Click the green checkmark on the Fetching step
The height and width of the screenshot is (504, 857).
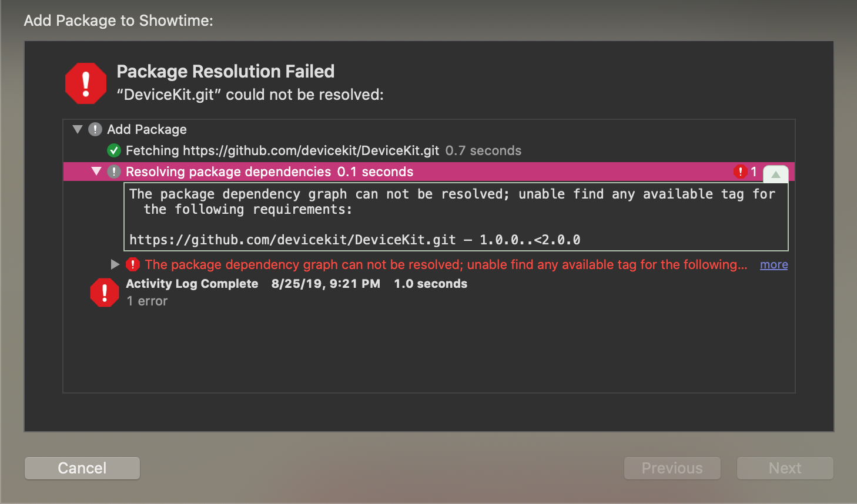click(x=114, y=150)
